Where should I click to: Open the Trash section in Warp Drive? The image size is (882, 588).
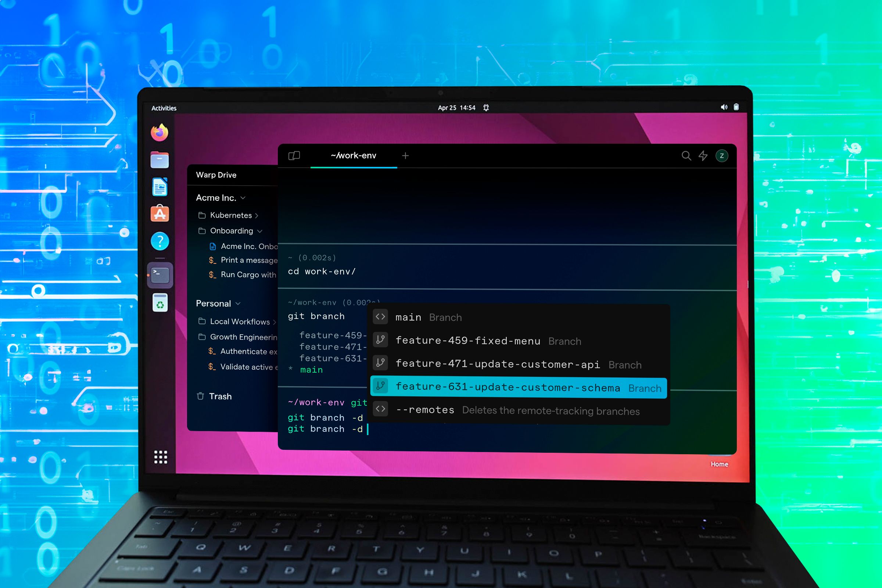click(x=220, y=397)
